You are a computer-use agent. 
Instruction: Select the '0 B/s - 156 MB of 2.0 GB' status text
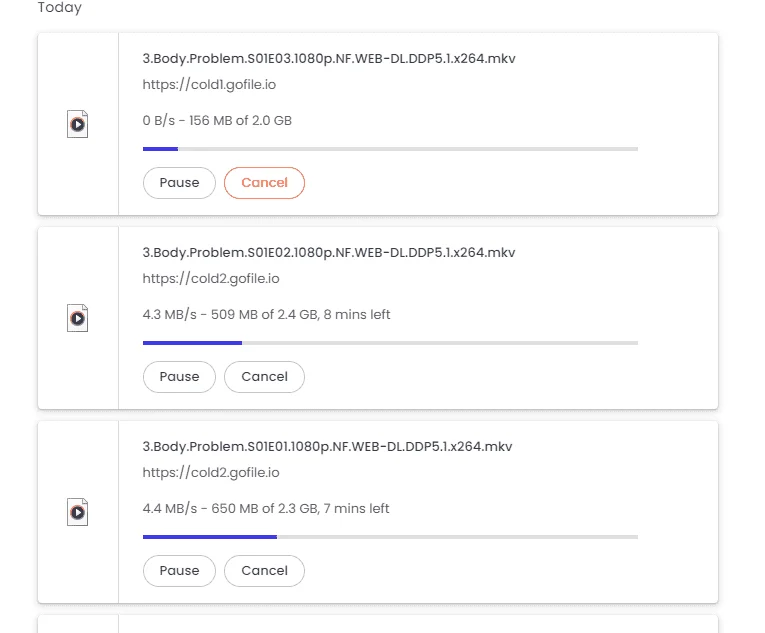[x=217, y=121]
